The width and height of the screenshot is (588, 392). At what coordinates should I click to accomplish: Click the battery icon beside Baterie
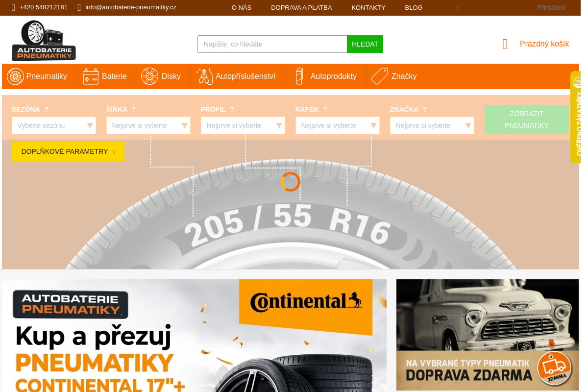[91, 76]
